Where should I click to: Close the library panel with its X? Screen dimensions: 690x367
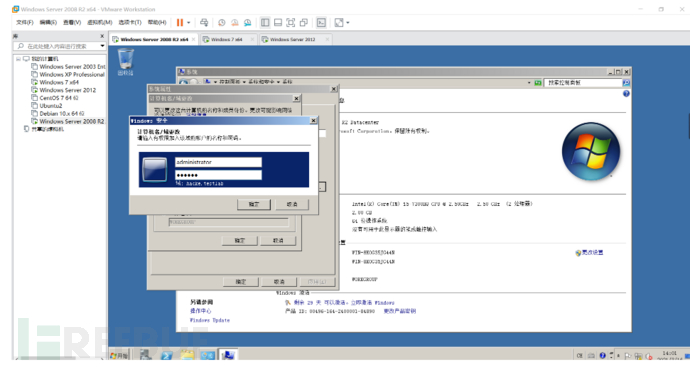pos(102,36)
